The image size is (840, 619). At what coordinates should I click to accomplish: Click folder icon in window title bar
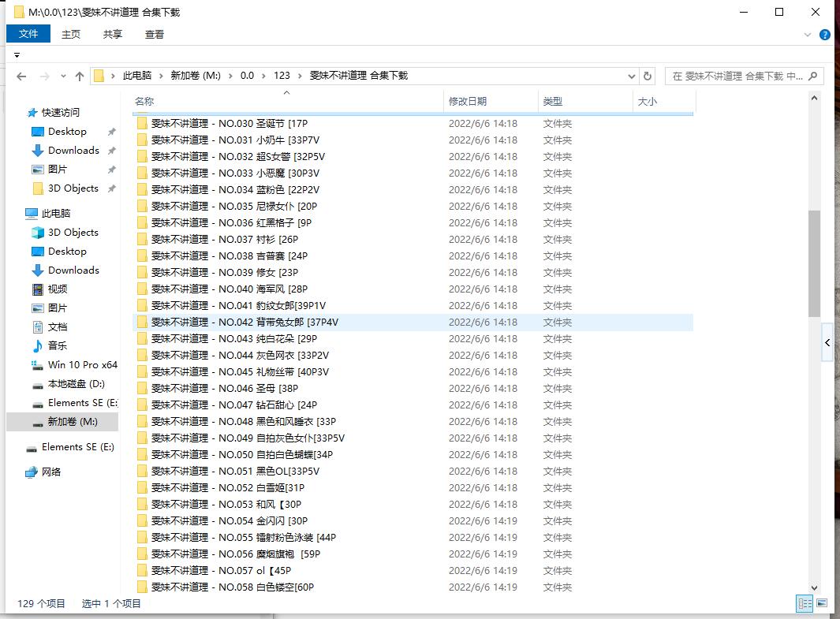pyautogui.click(x=19, y=12)
